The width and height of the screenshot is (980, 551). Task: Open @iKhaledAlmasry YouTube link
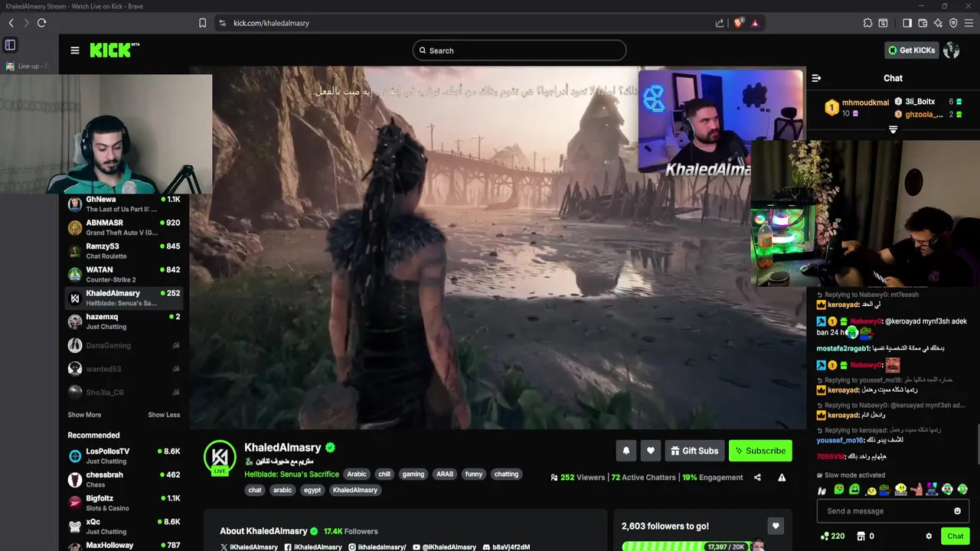(444, 547)
